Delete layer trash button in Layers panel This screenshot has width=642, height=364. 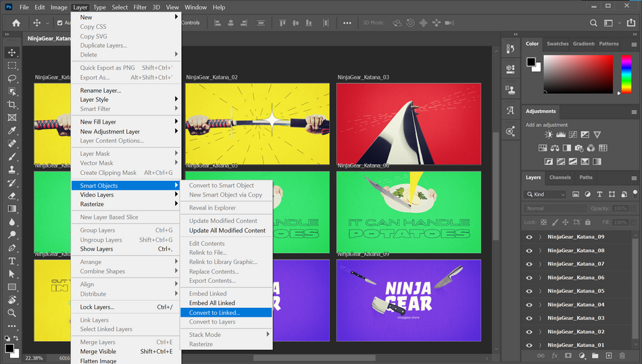622,356
